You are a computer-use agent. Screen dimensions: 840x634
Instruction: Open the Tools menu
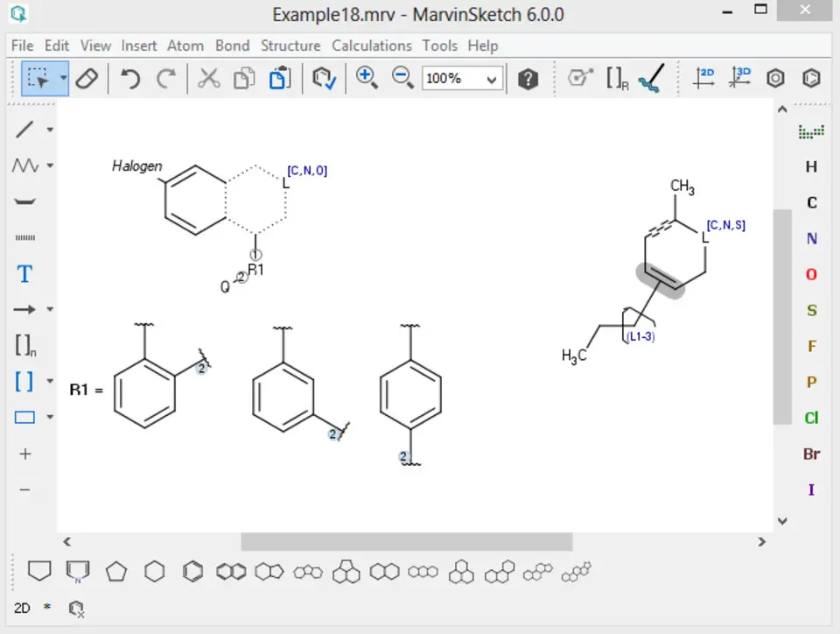pos(440,46)
